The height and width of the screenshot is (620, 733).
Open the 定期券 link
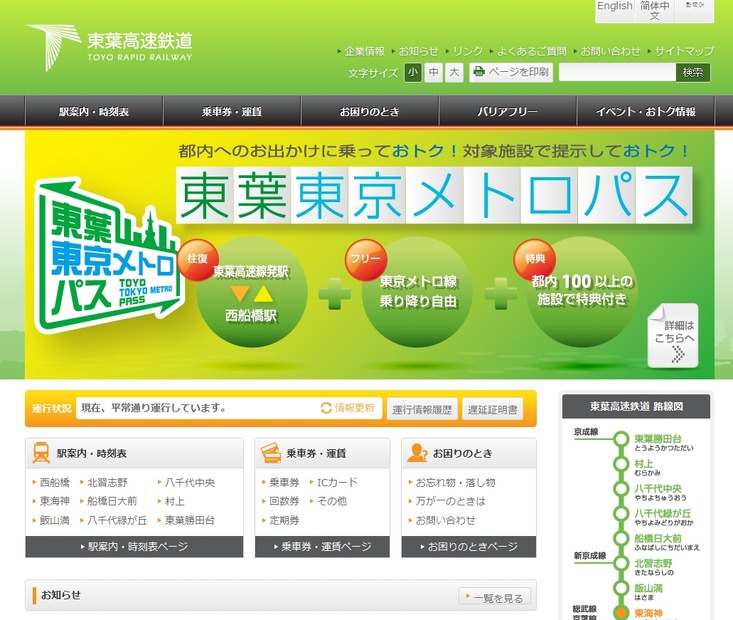[284, 520]
